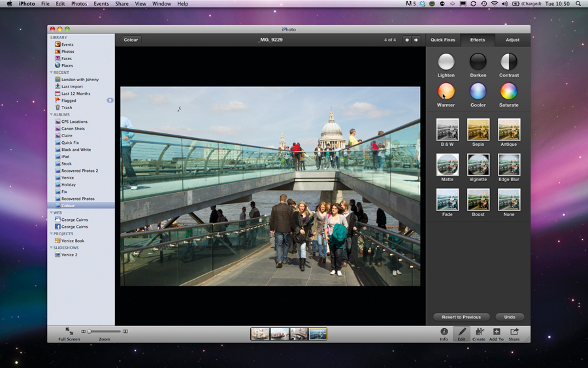Screen dimensions: 588x368
Task: Select the currently highlighted fourth filmstrip thumbnail
Action: [x=318, y=334]
